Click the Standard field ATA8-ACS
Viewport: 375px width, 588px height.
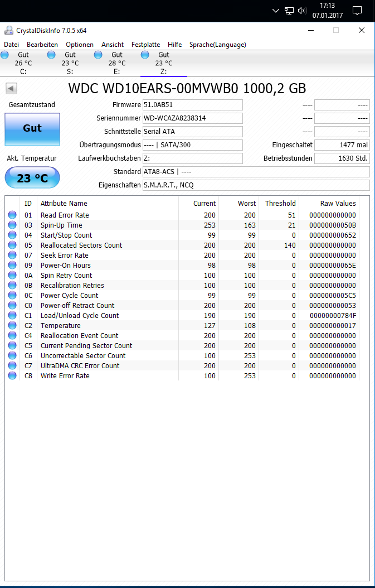[256, 172]
